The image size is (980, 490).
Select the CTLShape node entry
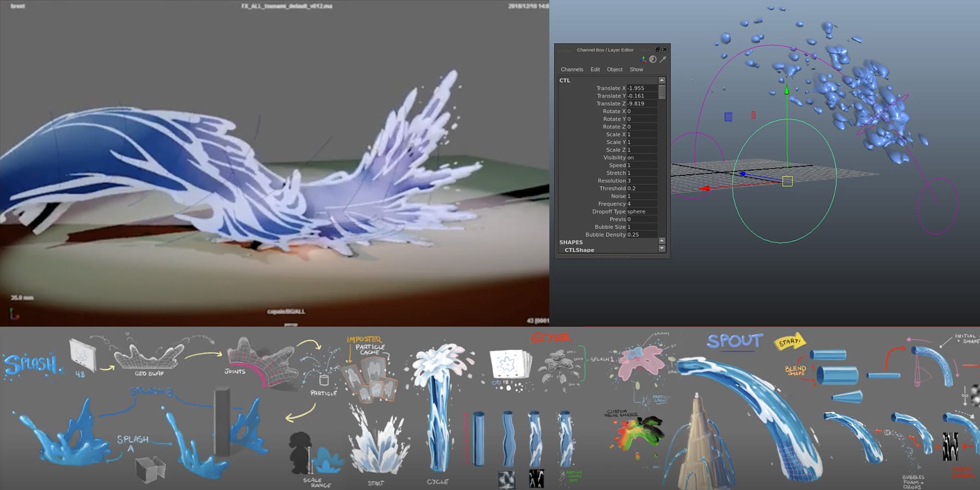(579, 250)
